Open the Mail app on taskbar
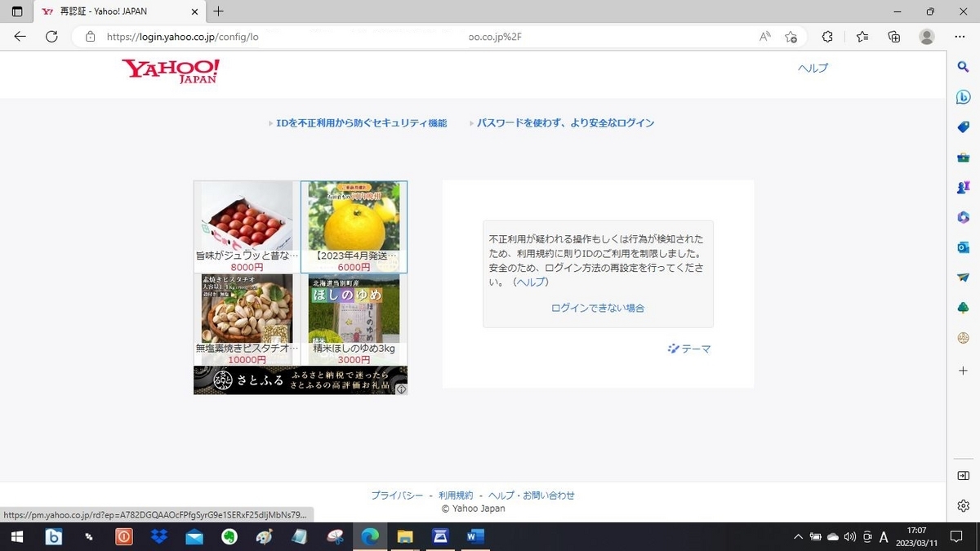The image size is (980, 551). coord(194,536)
